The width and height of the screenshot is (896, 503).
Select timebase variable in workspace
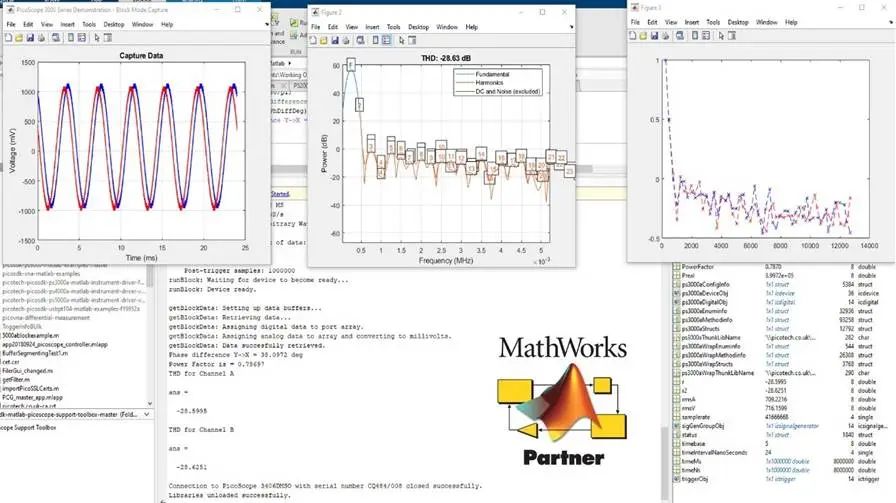point(693,444)
